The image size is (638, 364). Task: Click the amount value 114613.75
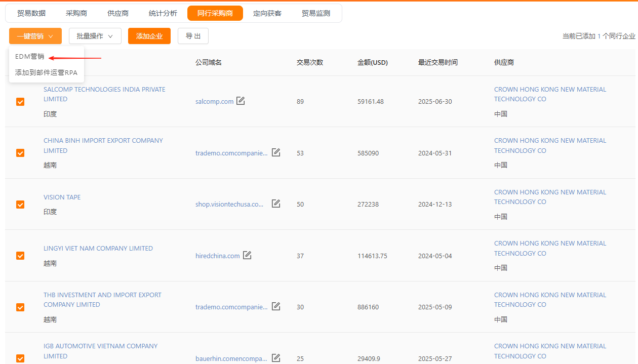point(372,256)
